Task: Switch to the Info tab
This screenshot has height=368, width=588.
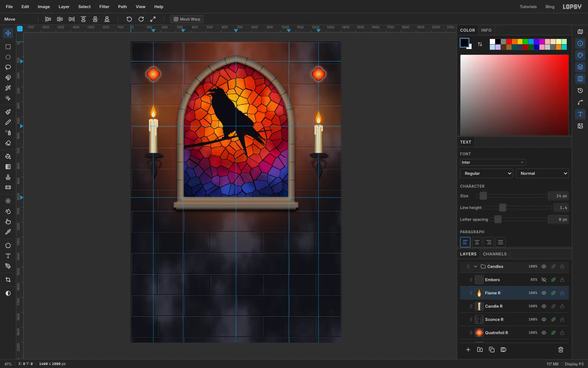Action: point(486,30)
